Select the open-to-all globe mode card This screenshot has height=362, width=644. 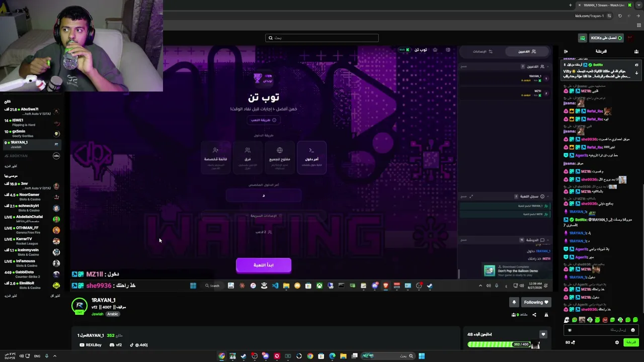pyautogui.click(x=280, y=157)
